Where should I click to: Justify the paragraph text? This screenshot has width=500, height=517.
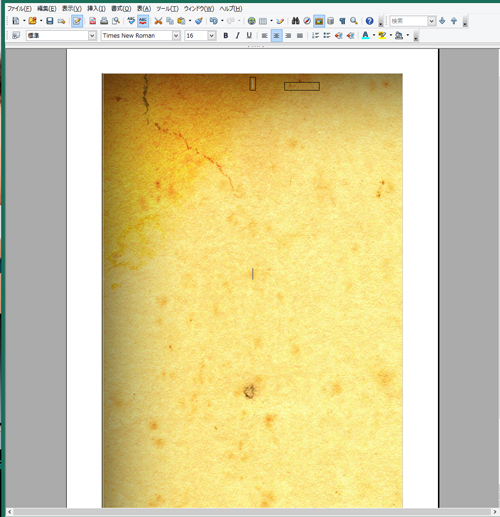[x=300, y=35]
